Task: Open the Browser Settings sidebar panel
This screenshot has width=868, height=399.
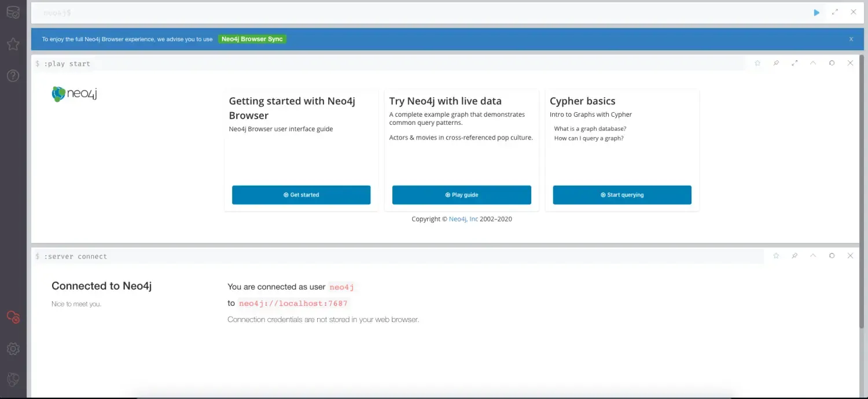Action: pos(13,349)
